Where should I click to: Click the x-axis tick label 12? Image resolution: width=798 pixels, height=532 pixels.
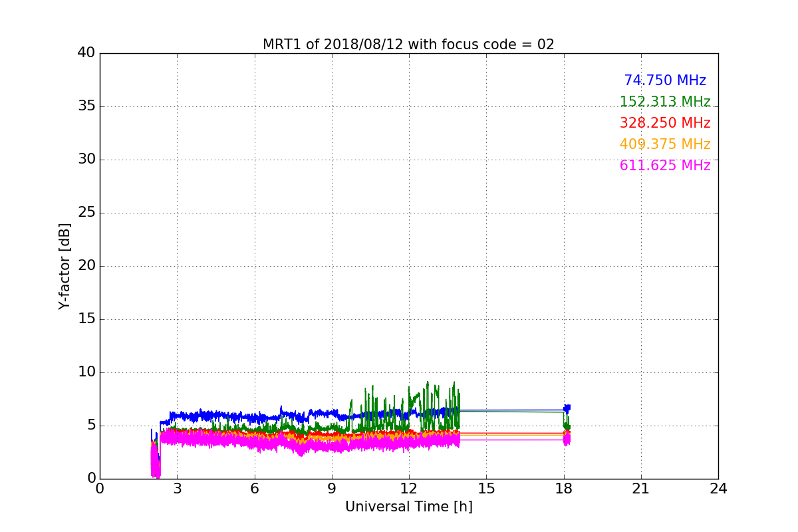coord(409,488)
